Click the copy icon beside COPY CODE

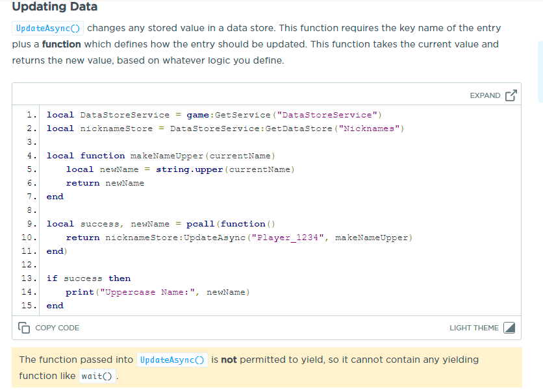[x=25, y=328]
